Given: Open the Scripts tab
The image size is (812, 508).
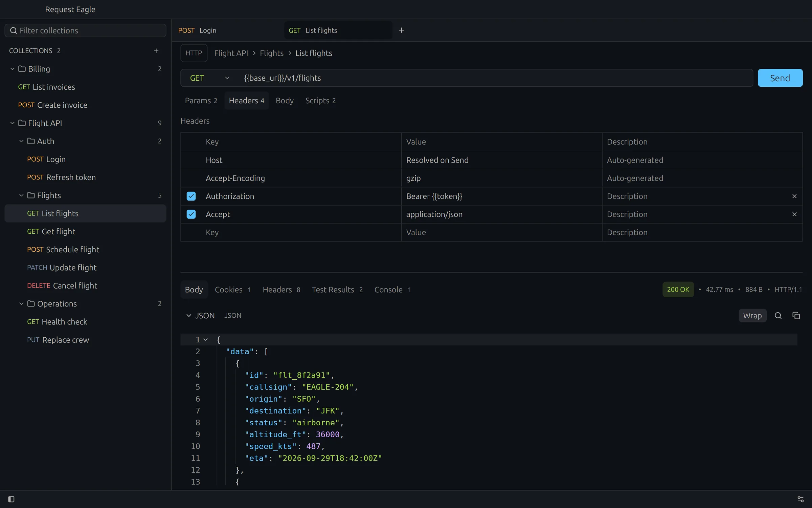Looking at the screenshot, I should point(320,101).
